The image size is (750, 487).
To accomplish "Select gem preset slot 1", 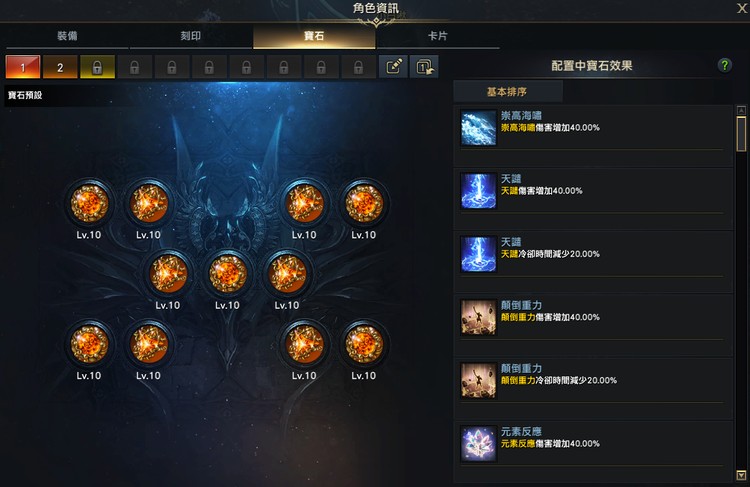I will point(23,67).
